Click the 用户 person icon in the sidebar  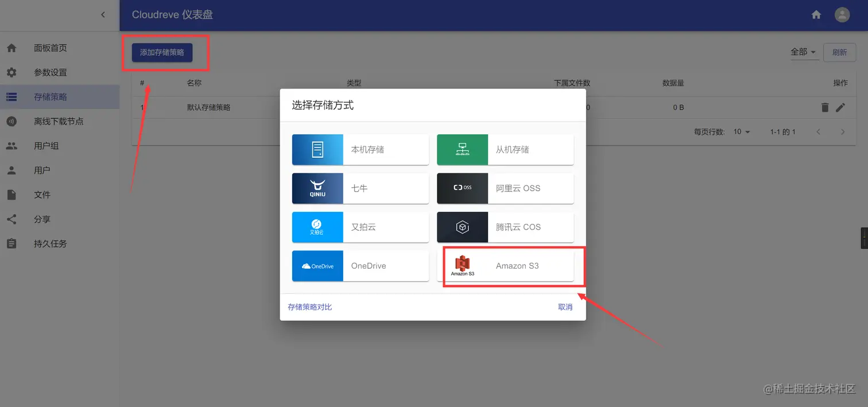point(11,170)
